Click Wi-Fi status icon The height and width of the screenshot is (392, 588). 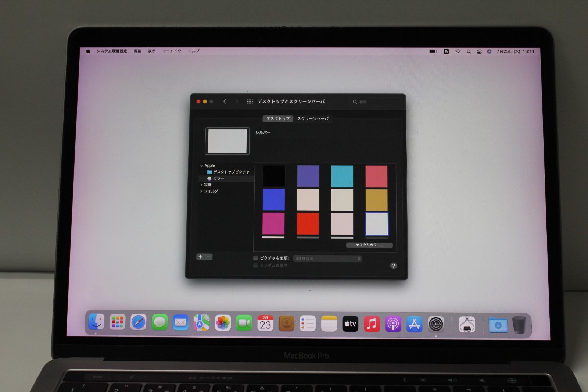pyautogui.click(x=458, y=51)
